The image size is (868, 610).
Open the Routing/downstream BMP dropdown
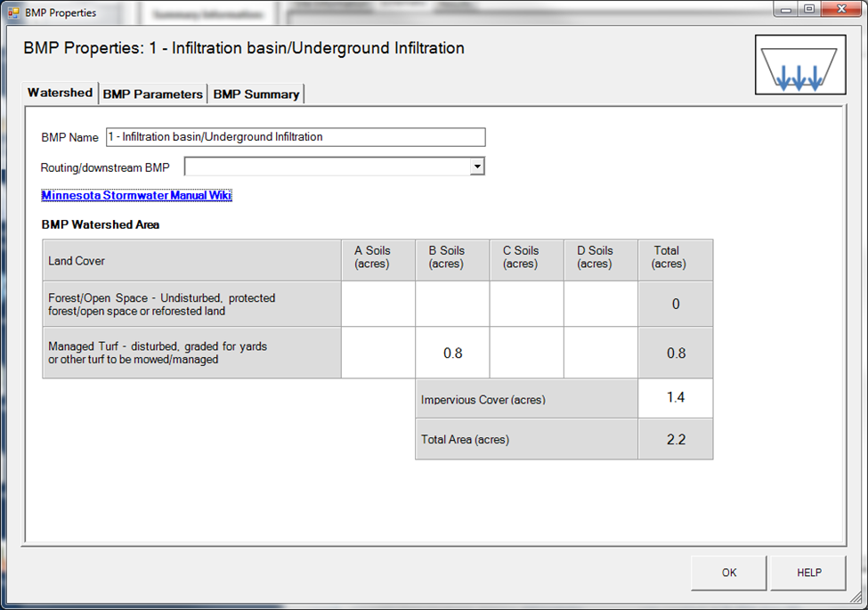(476, 167)
